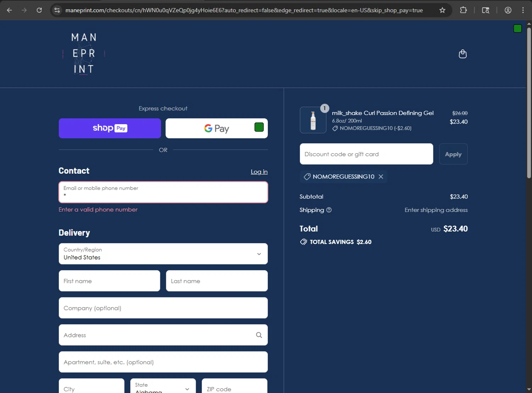Click the ZIP code field

[234, 386]
